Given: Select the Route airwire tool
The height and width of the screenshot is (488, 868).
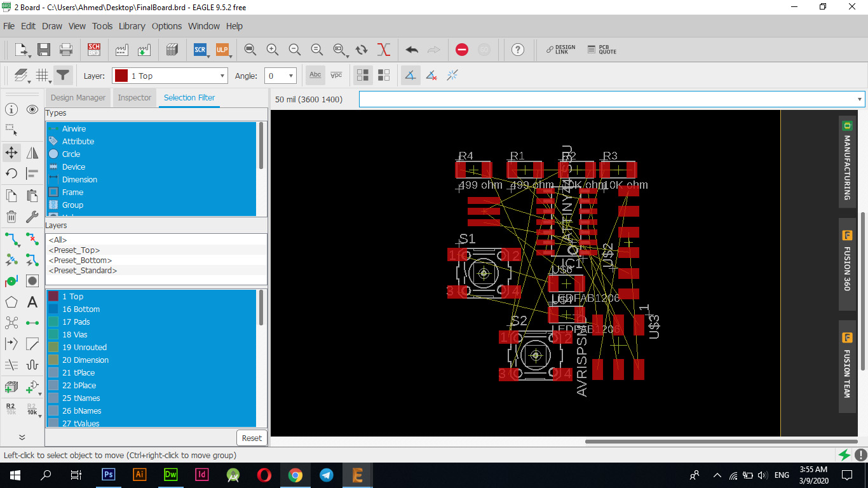Looking at the screenshot, I should pos(11,239).
